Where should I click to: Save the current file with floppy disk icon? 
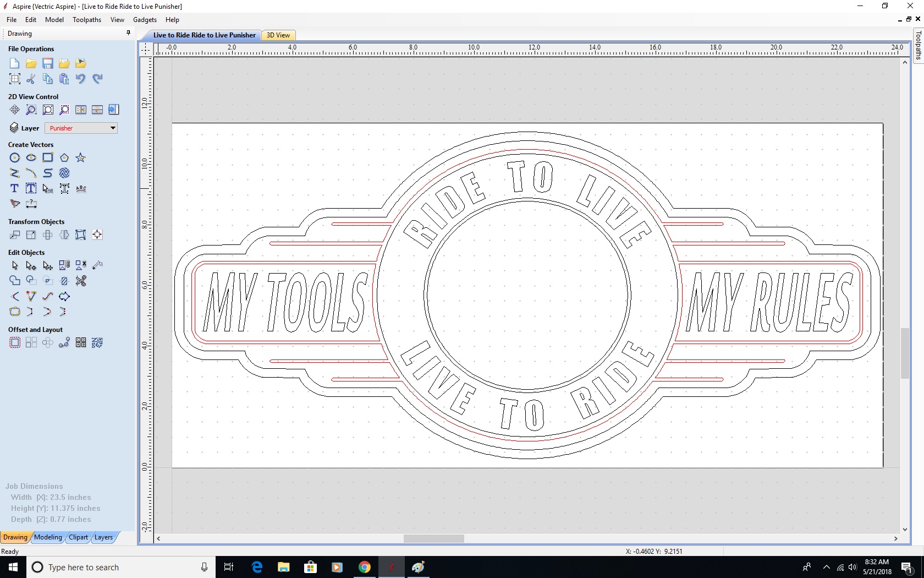click(x=48, y=63)
